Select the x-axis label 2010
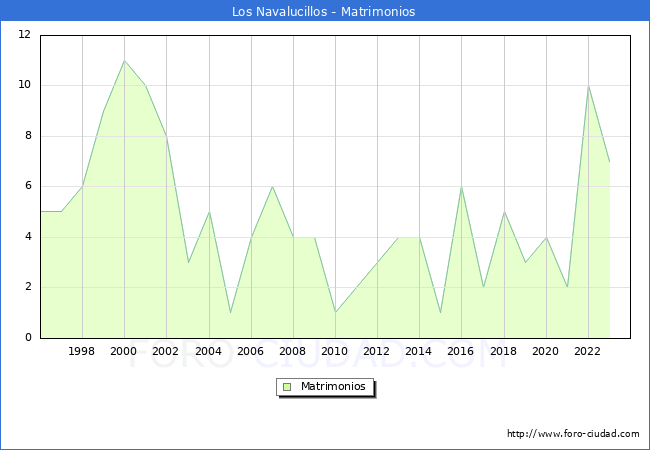650x450 pixels. (335, 351)
